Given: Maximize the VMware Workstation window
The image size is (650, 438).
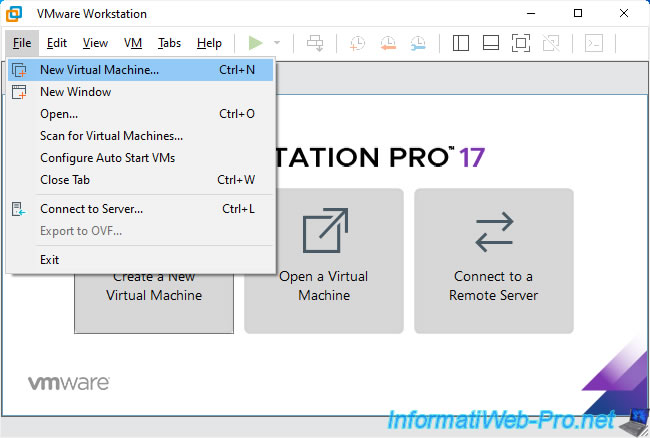Looking at the screenshot, I should point(578,13).
